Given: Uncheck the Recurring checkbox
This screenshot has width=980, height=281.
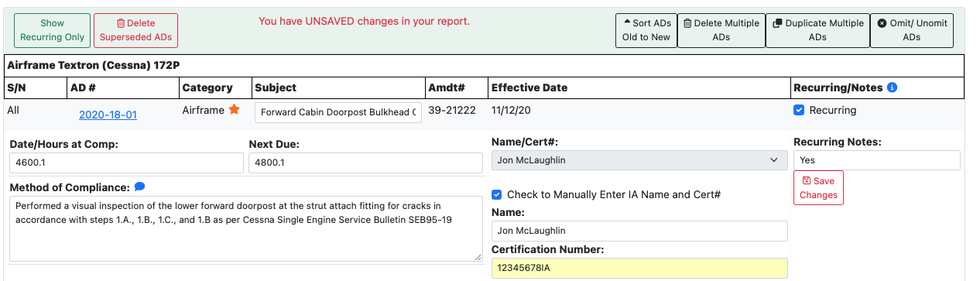Looking at the screenshot, I should coord(799,110).
